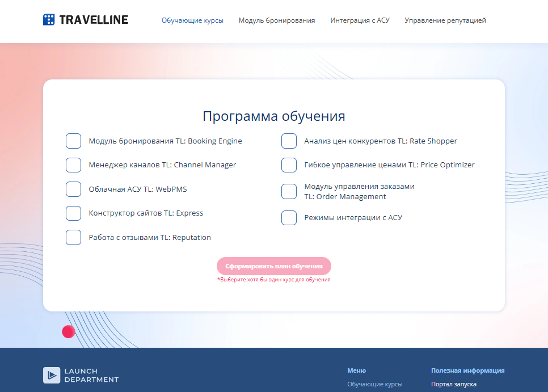
Task: Check Работа с отзывами TL: Reputation
Action: (x=73, y=238)
